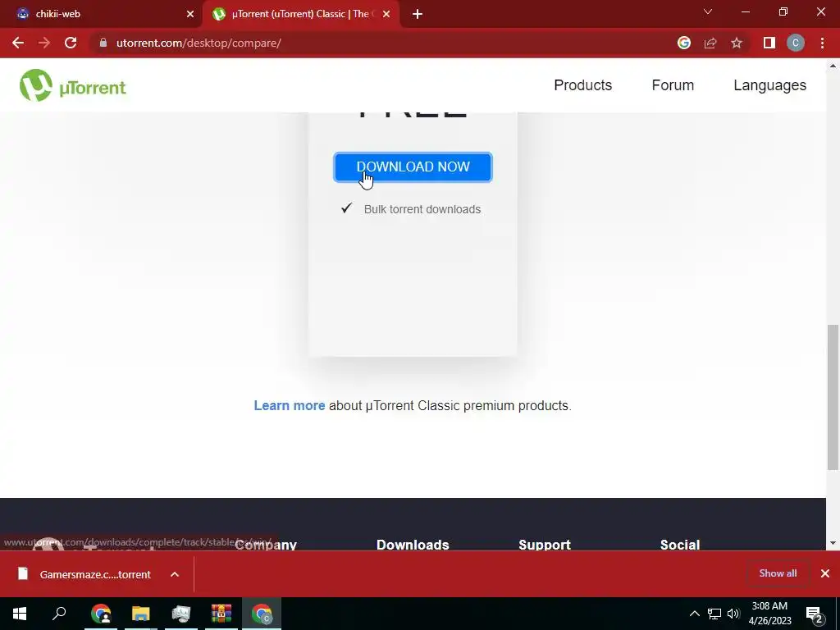
Task: Switch to the chikii-web tab
Action: (x=100, y=14)
